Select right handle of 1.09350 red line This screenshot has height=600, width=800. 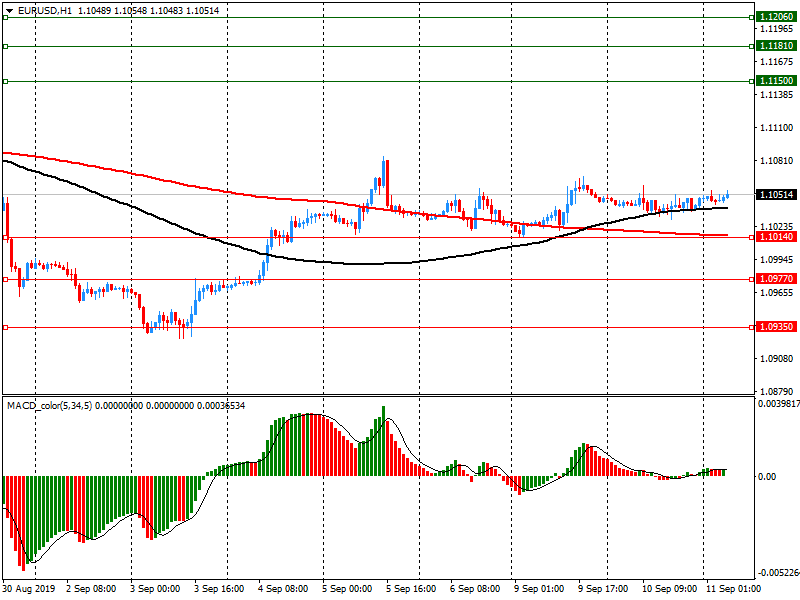[x=752, y=328]
